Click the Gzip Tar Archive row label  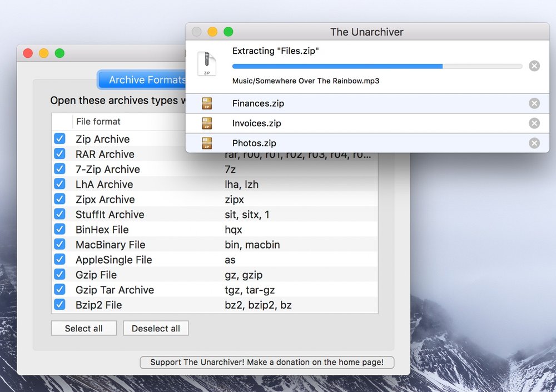[x=115, y=290]
